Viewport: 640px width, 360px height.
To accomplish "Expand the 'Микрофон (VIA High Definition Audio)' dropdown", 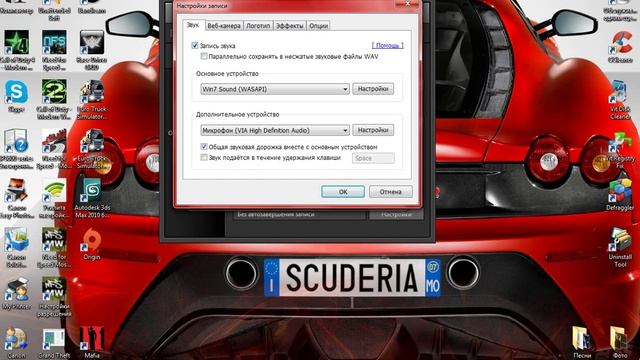I will pyautogui.click(x=275, y=130).
